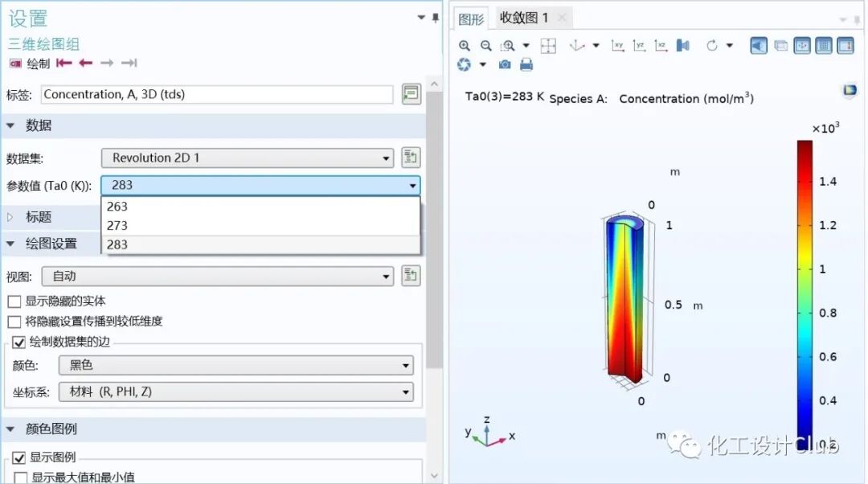Toggle the axis orientation display button
This screenshot has height=484, width=868.
pyautogui.click(x=802, y=45)
